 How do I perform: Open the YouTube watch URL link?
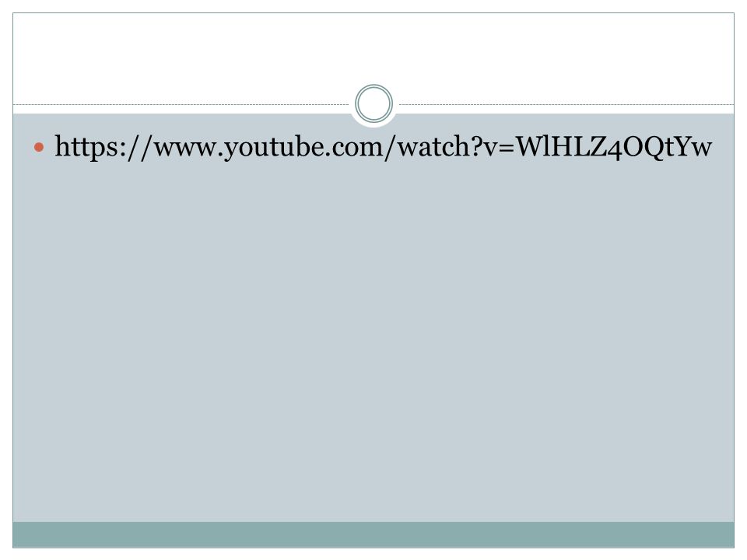(383, 147)
